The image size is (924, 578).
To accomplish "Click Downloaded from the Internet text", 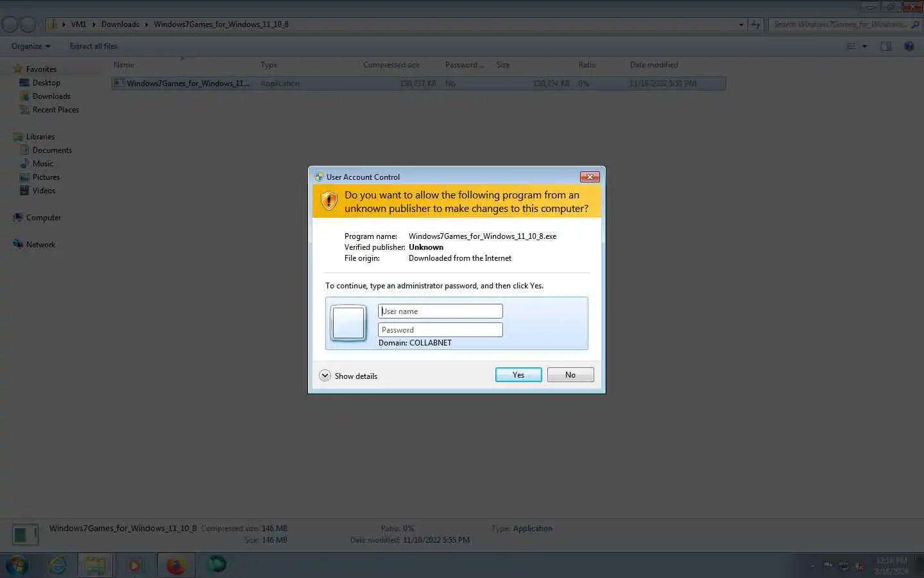I will click(460, 258).
